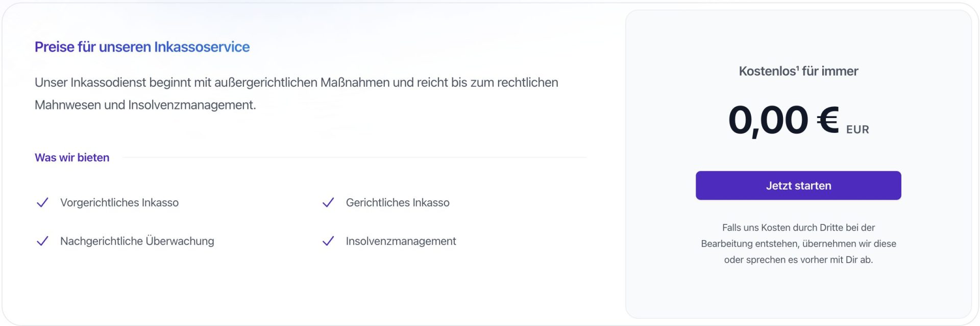Click the Kostenlos für immer plan title
980x326 pixels.
[798, 72]
